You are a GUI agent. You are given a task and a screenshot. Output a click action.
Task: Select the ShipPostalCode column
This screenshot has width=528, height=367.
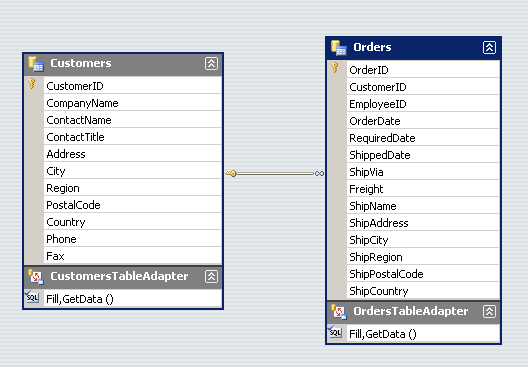click(423, 274)
